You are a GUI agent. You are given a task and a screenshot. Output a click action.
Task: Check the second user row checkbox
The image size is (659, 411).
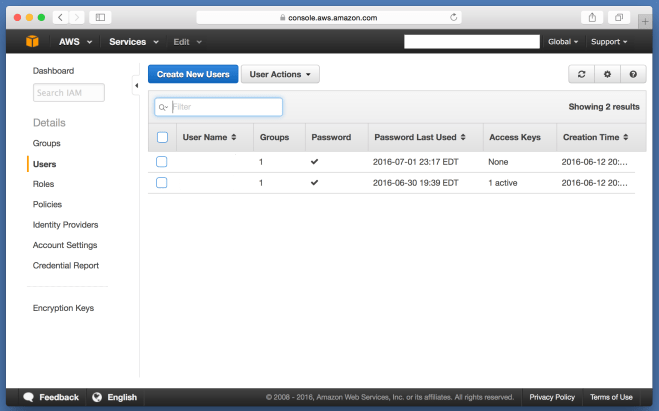click(162, 183)
